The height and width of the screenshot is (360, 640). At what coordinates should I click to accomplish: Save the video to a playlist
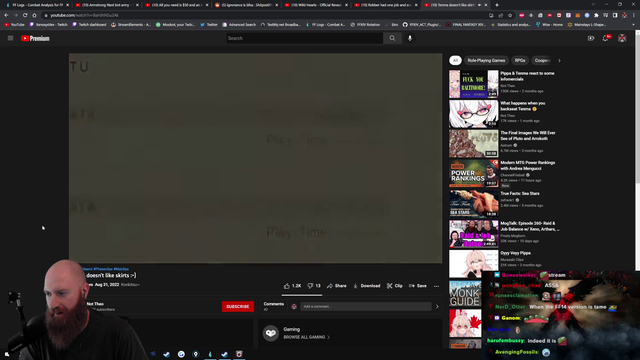418,286
